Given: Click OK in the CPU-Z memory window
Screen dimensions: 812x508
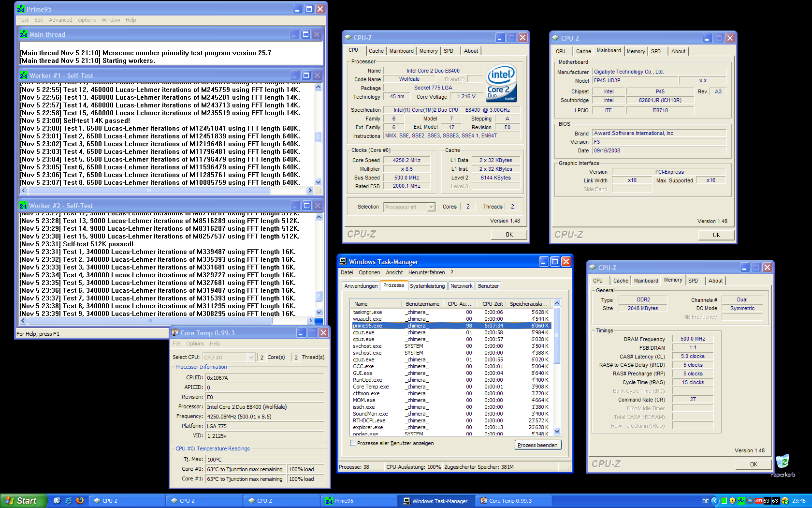Looking at the screenshot, I should [754, 464].
